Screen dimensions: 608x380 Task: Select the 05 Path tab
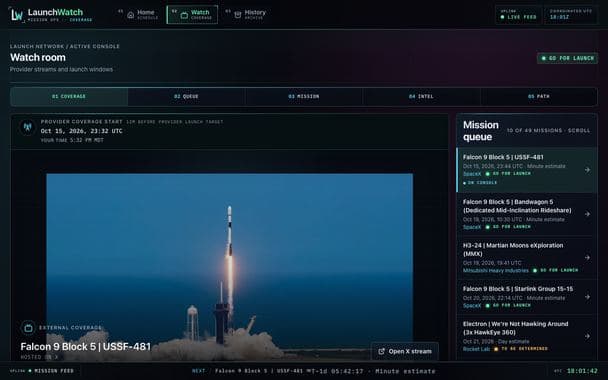pyautogui.click(x=539, y=97)
